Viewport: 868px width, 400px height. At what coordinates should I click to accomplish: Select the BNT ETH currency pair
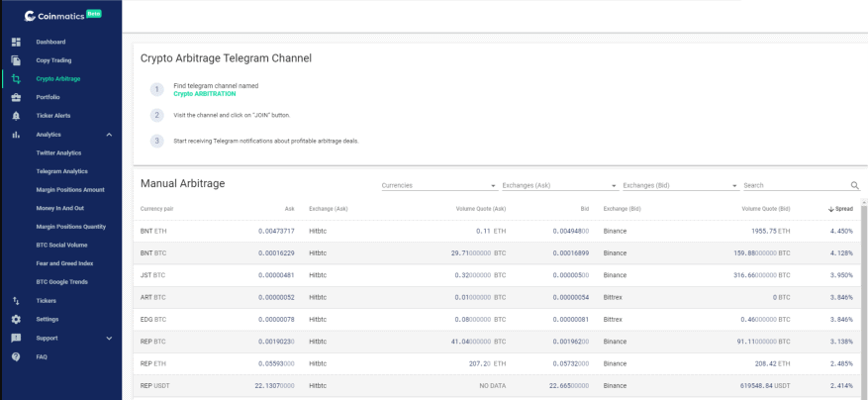pyautogui.click(x=153, y=231)
